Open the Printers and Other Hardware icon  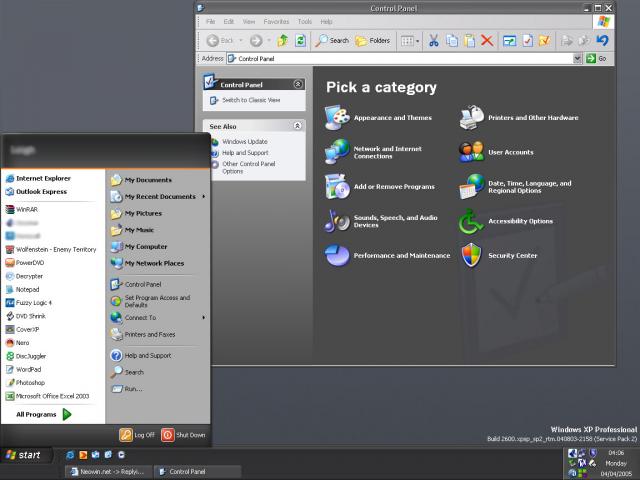click(x=471, y=118)
